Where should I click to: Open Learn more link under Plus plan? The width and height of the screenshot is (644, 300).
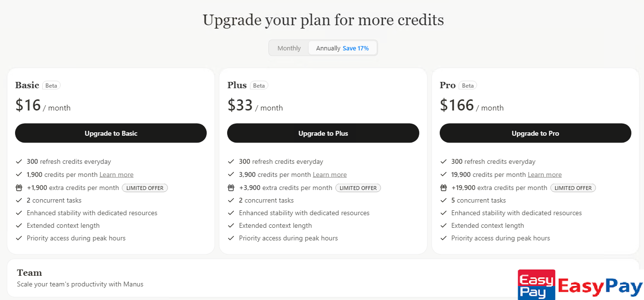[x=330, y=174]
